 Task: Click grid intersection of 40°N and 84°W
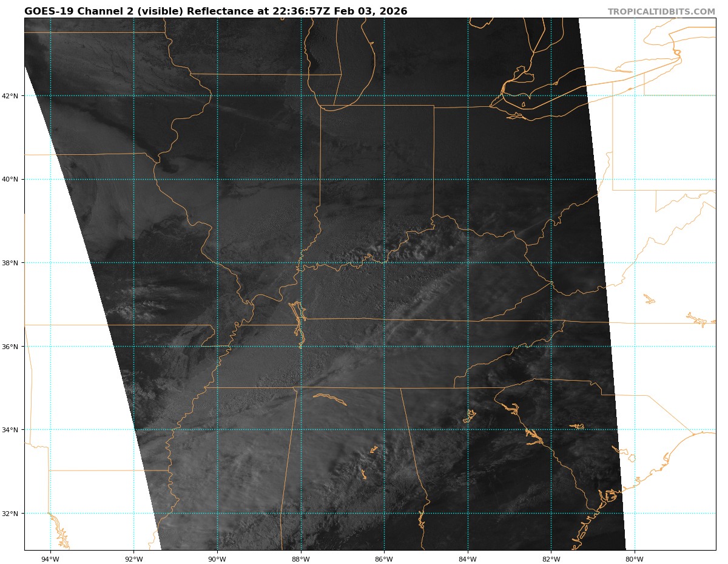coord(468,179)
